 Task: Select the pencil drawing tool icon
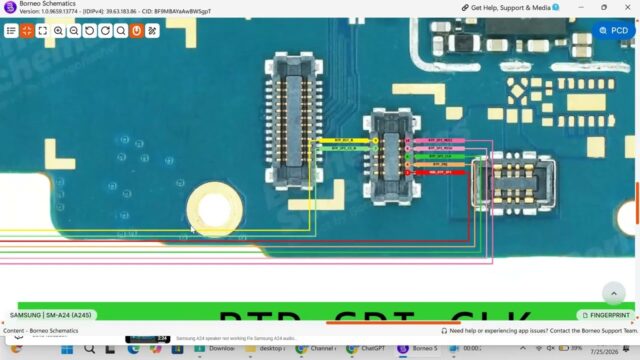pos(152,31)
